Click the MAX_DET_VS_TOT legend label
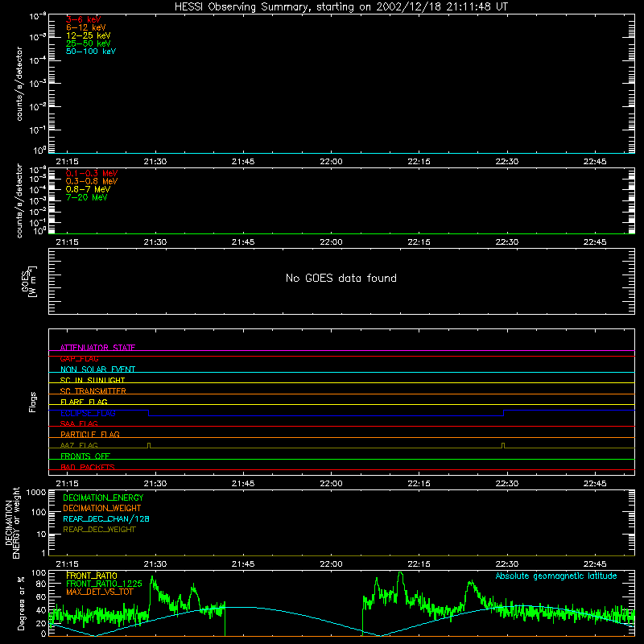The image size is (644, 644). [x=99, y=592]
